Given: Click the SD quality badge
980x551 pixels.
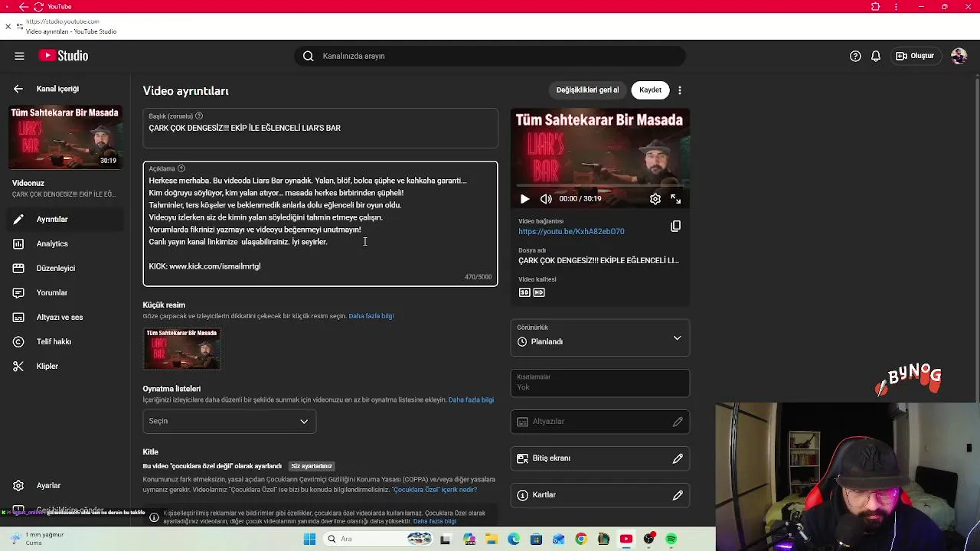Looking at the screenshot, I should [x=524, y=292].
